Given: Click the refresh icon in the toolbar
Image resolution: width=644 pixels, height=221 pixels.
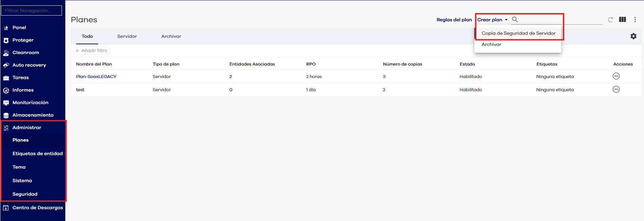Looking at the screenshot, I should click(610, 20).
